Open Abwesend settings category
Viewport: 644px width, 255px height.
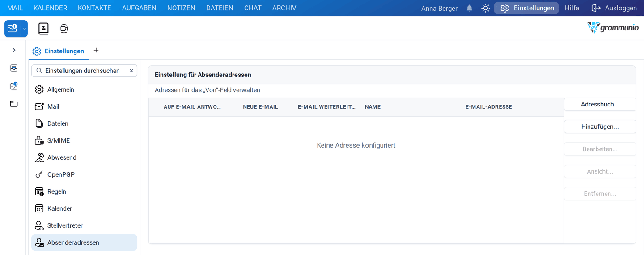[84, 157]
